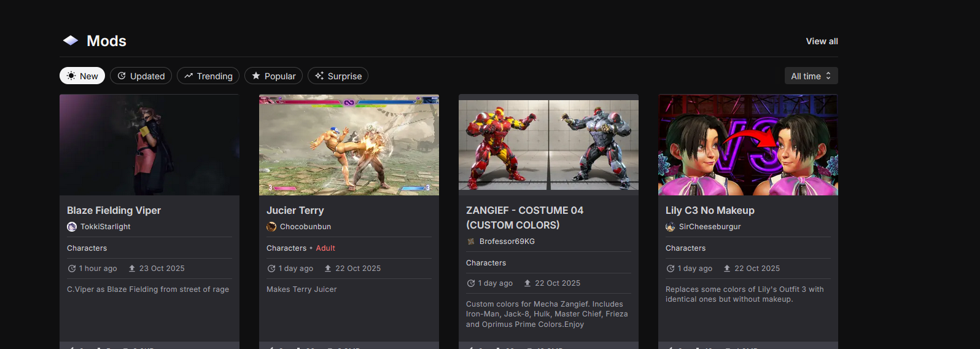Open Characters category on Lily C3 card
Viewport: 980px width, 349px height.
tap(685, 248)
